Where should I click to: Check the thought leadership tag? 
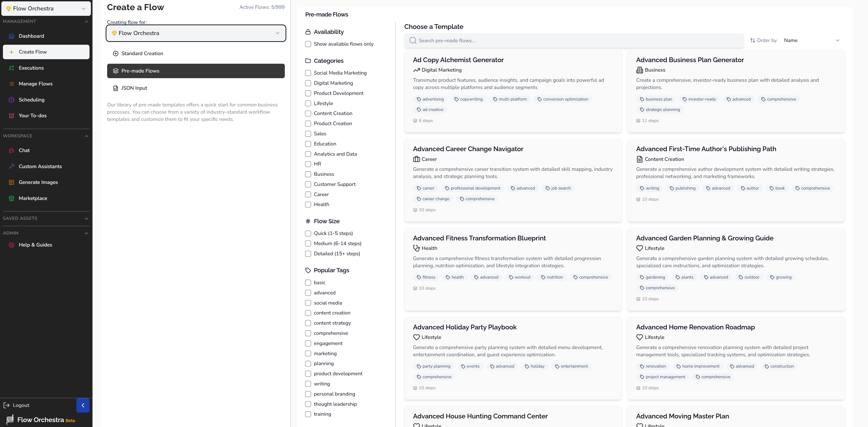coord(308,404)
